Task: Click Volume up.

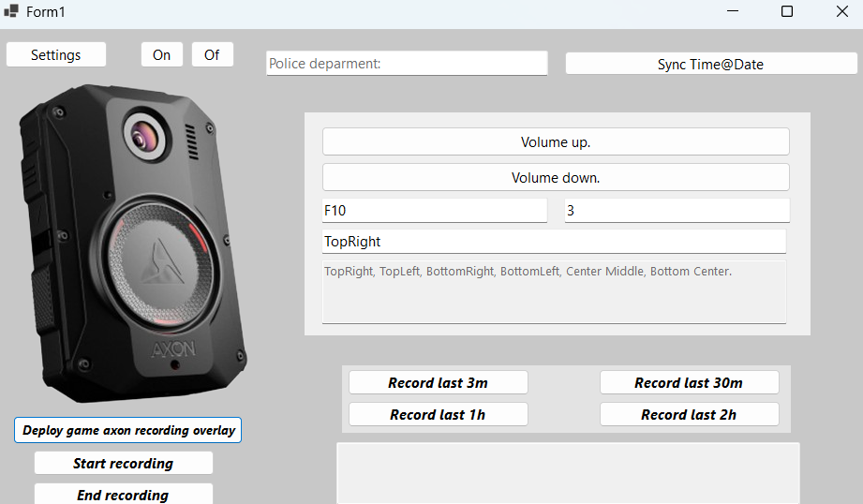Action: [556, 142]
